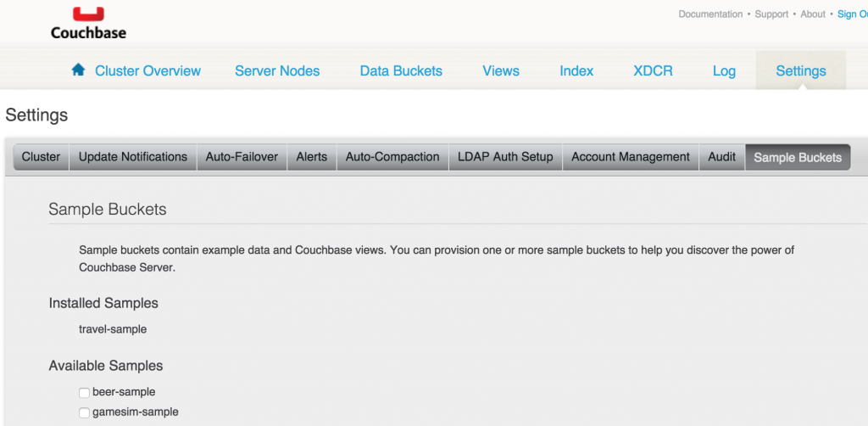Switch to the Auto-Failover tab

pyautogui.click(x=242, y=157)
